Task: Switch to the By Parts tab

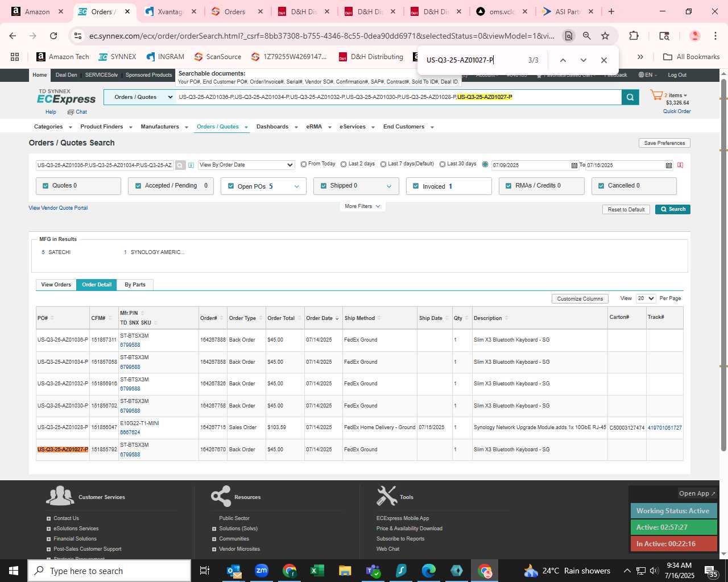Action: tap(135, 285)
